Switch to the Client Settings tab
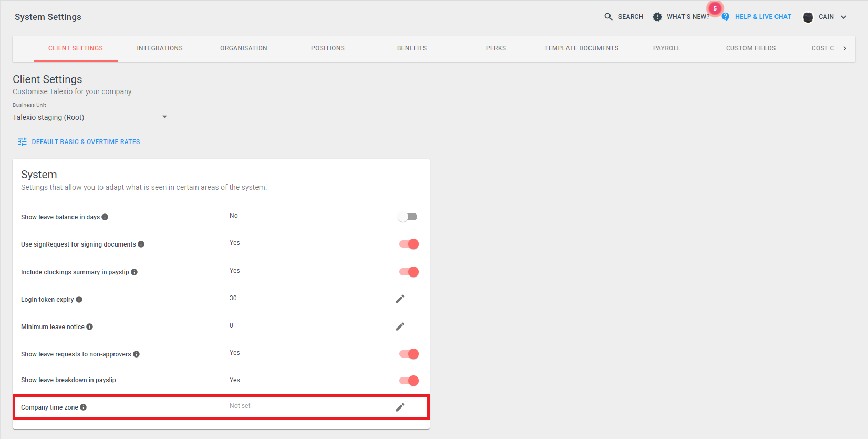 pyautogui.click(x=76, y=48)
